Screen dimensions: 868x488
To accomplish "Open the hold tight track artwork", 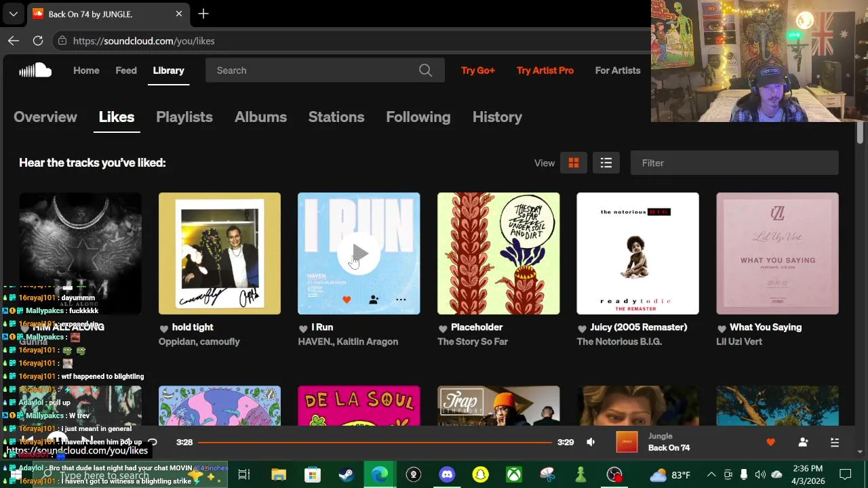I will 220,253.
